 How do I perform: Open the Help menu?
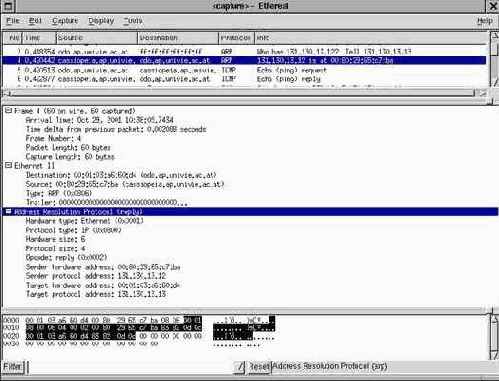[x=484, y=21]
